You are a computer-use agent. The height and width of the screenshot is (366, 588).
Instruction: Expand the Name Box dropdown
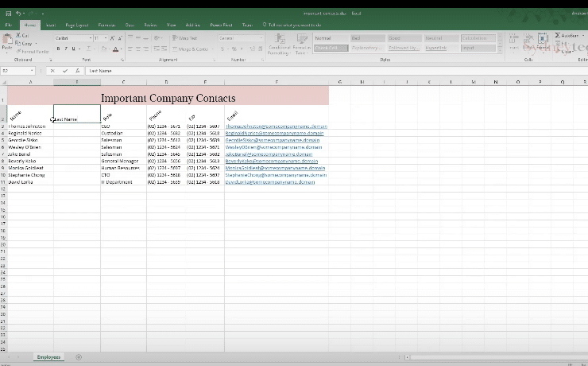point(32,71)
